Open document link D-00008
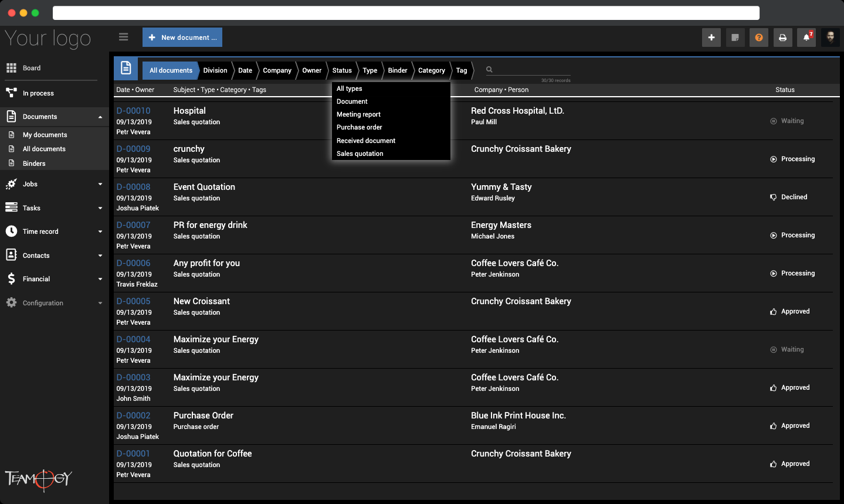The height and width of the screenshot is (504, 844). (x=133, y=187)
